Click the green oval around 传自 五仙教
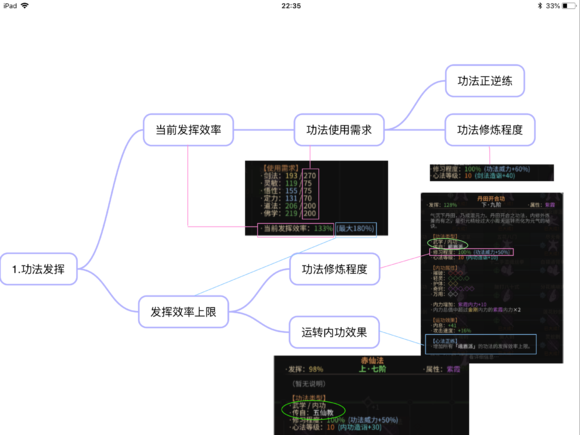The height and width of the screenshot is (435, 580). point(313,410)
